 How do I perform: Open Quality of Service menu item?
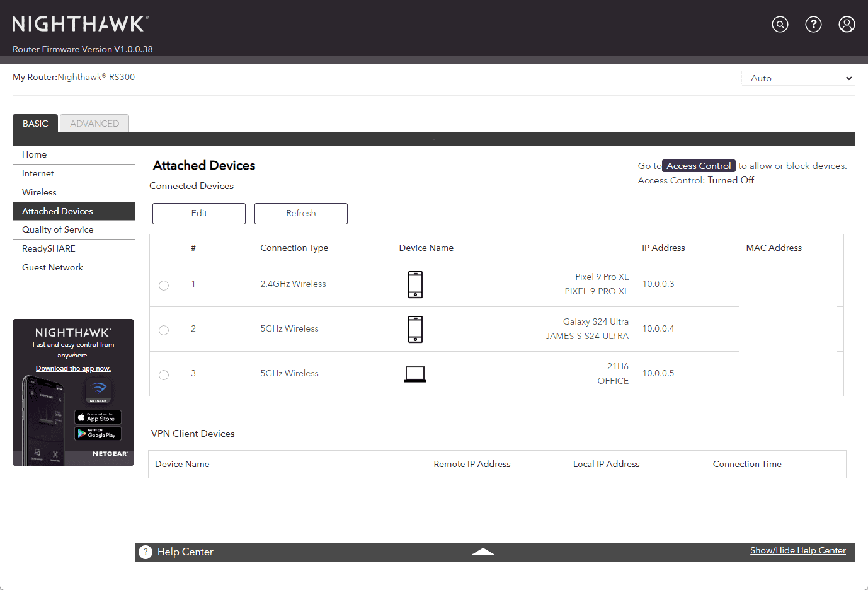(57, 229)
